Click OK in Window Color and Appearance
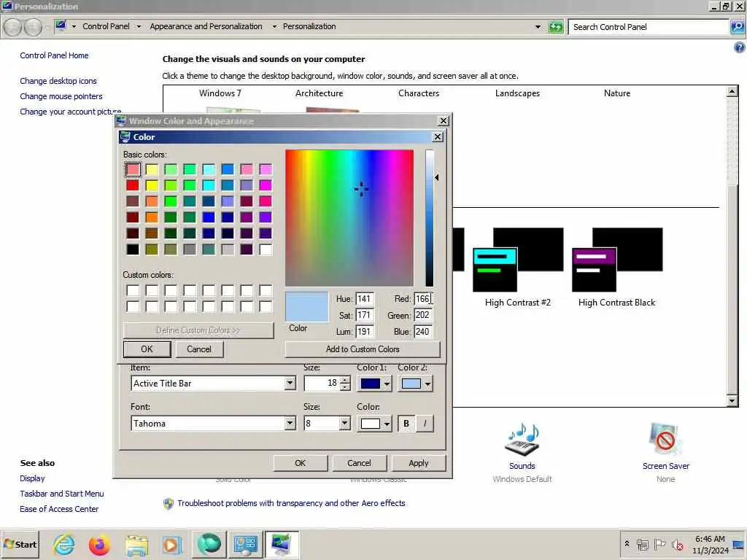747x560 pixels. 300,463
